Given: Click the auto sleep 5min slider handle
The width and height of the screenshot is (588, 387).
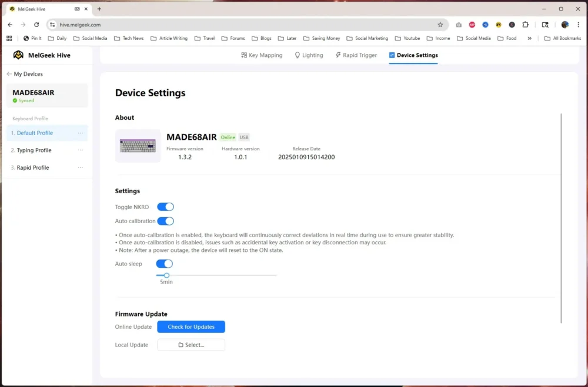Looking at the screenshot, I should click(166, 275).
